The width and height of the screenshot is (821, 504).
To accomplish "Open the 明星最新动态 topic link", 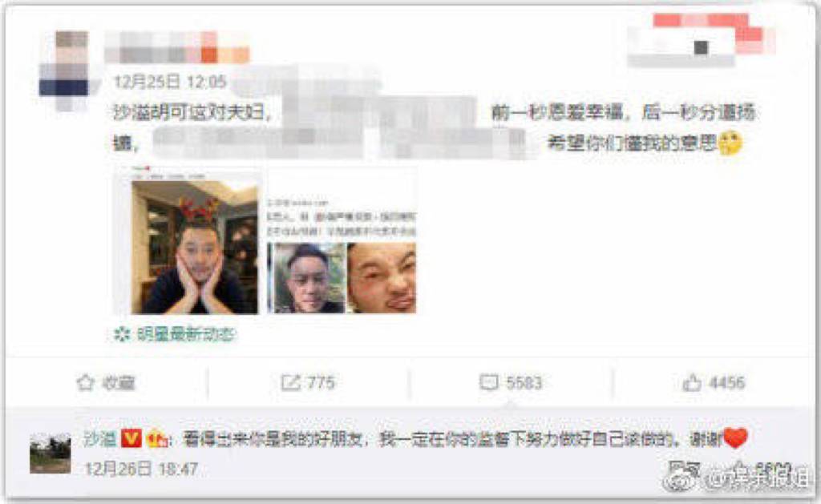I will tap(186, 334).
